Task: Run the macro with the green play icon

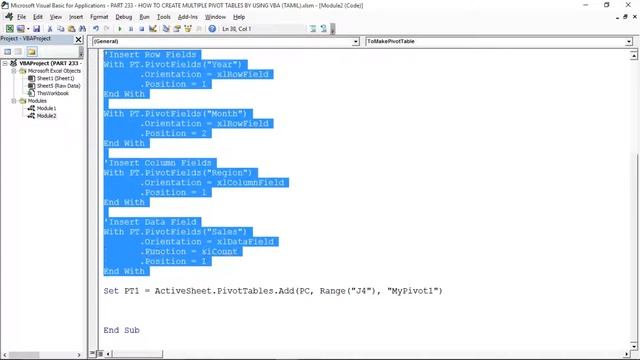Action: point(120,29)
